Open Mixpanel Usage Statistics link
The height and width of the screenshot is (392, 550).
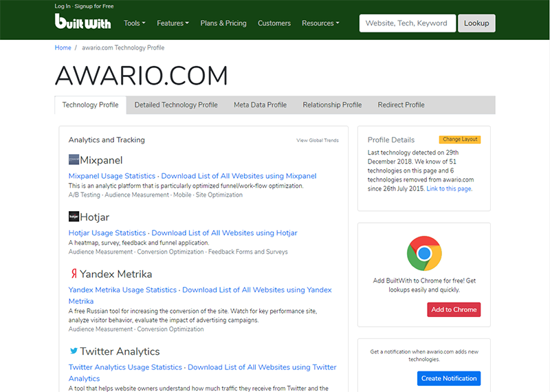pos(112,176)
